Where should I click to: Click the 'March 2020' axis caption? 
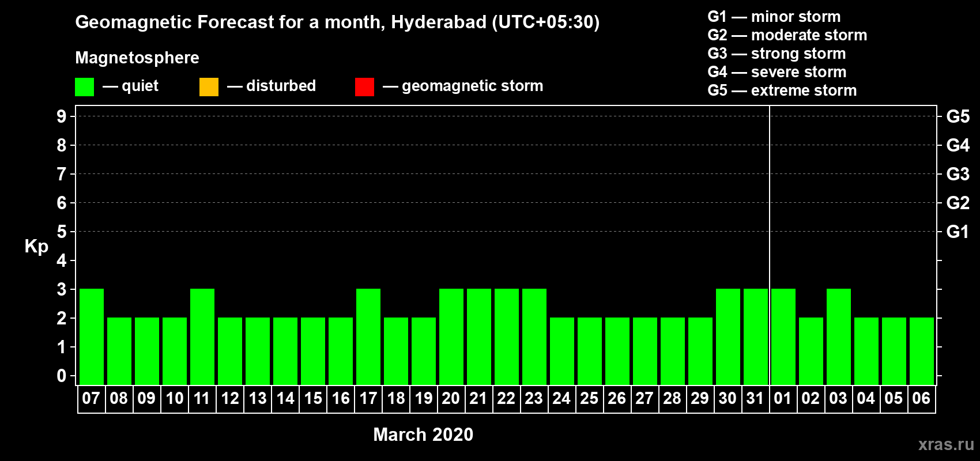[x=423, y=434]
